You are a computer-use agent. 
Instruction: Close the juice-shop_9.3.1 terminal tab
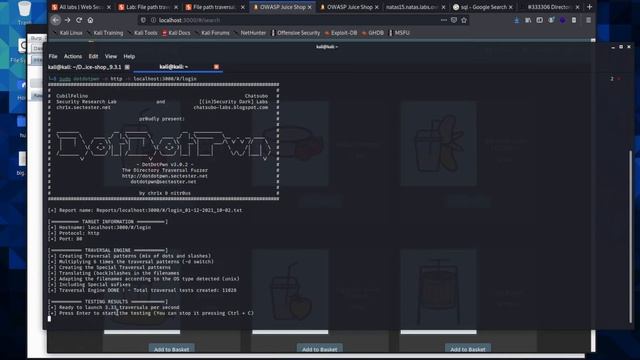pos(127,67)
